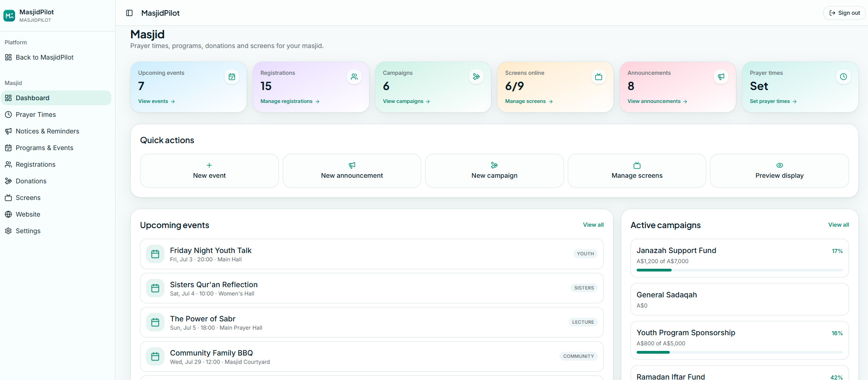Open Screens section in sidebar
868x380 pixels.
56,198
